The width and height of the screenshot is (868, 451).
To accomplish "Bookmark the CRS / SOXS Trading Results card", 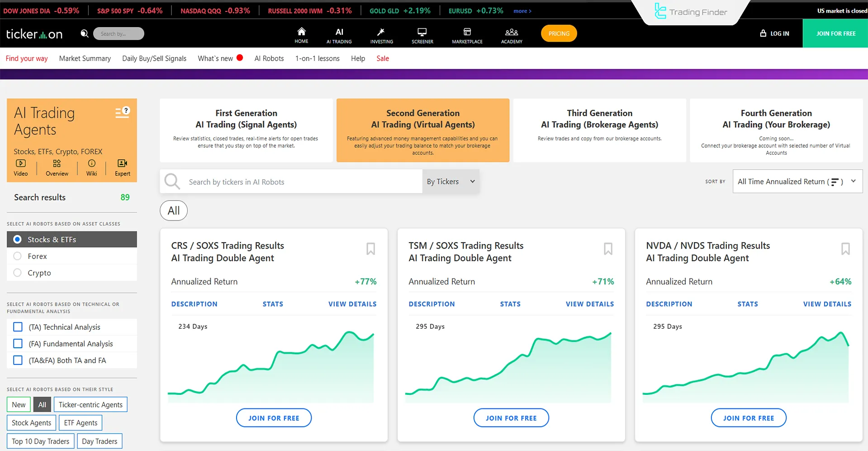I will [x=370, y=249].
